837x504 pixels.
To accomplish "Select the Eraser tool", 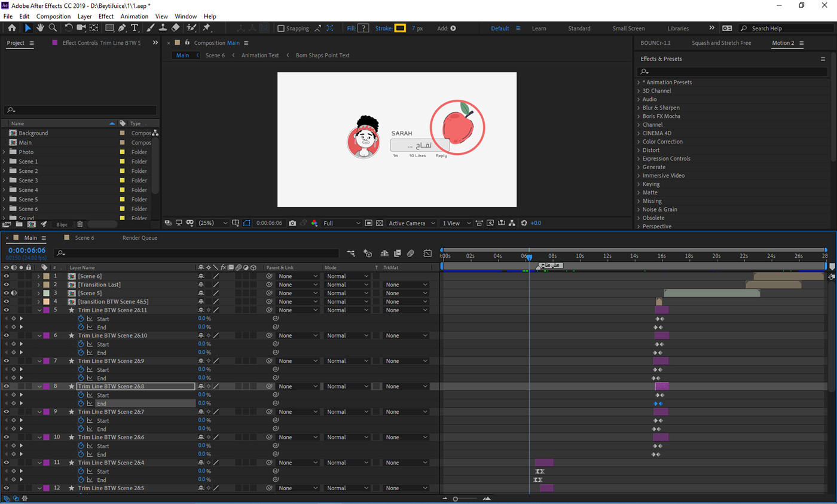I will click(175, 28).
